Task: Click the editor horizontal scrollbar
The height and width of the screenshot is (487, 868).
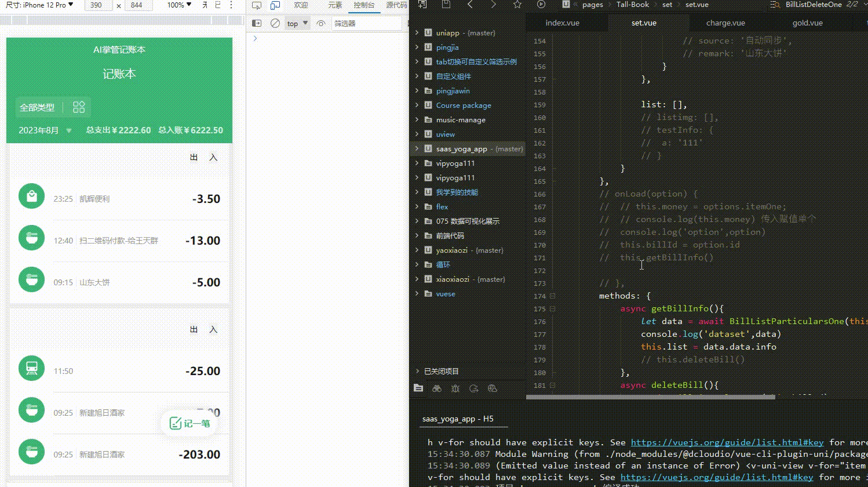Action: pos(650,397)
